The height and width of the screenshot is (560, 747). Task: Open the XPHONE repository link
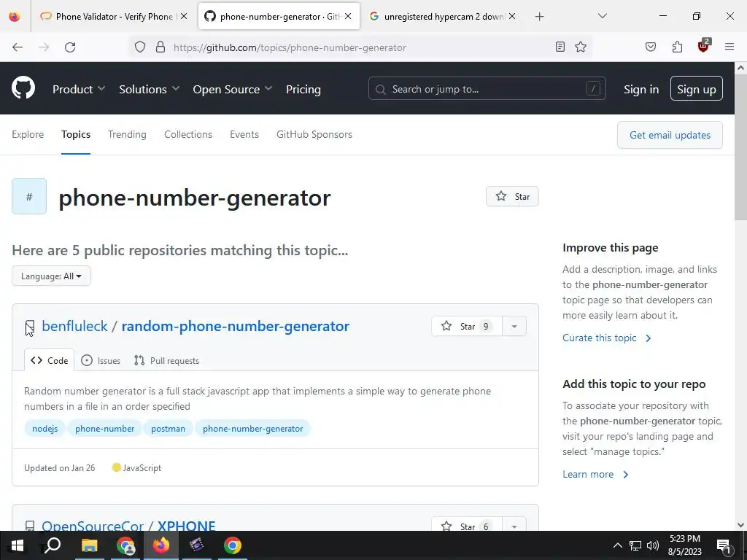coord(186,526)
